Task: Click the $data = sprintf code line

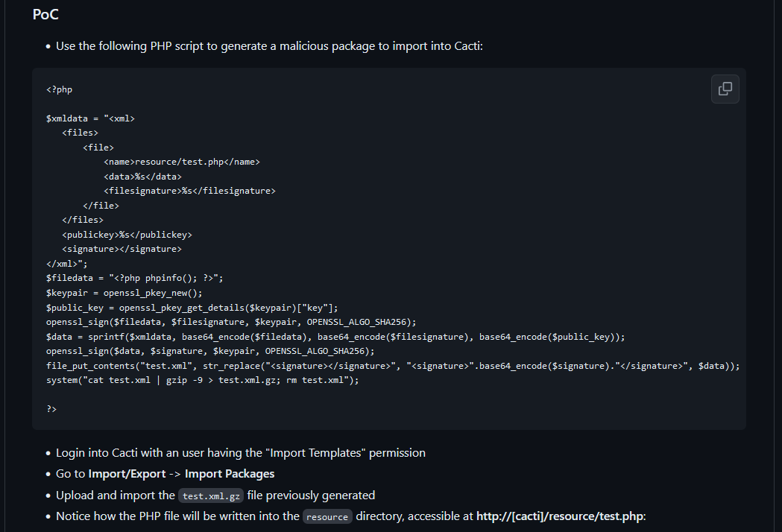Action: [x=335, y=337]
